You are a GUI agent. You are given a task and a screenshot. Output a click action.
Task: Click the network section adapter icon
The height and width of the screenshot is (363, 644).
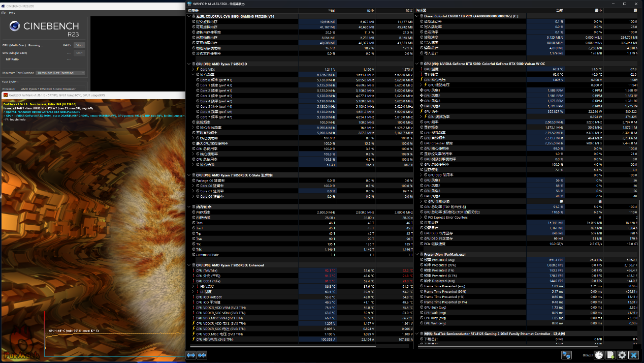pyautogui.click(x=423, y=334)
